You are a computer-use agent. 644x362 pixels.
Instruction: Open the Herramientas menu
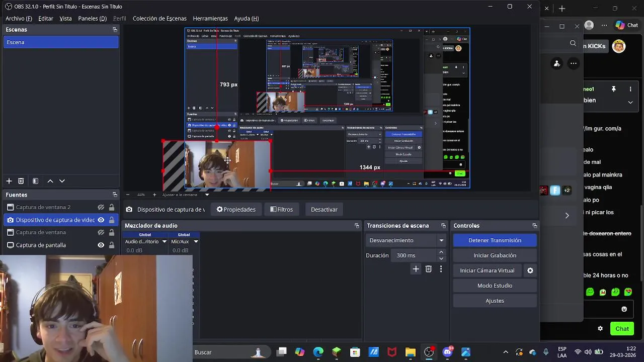click(x=210, y=19)
